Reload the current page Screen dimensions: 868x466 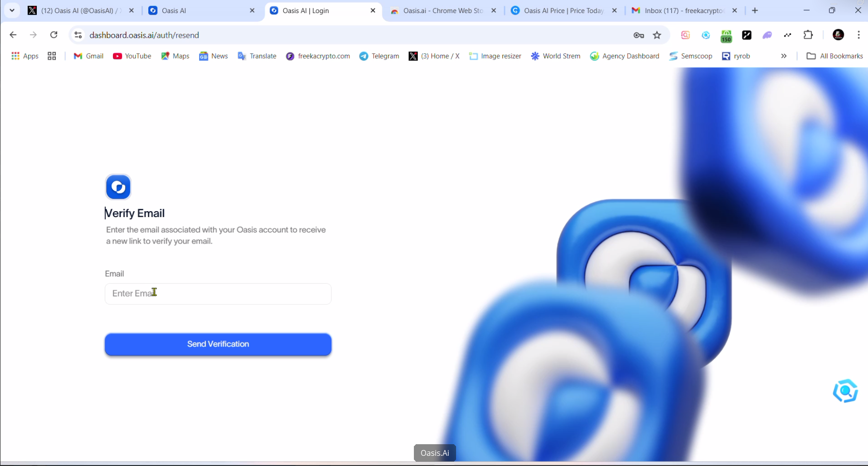pos(54,35)
